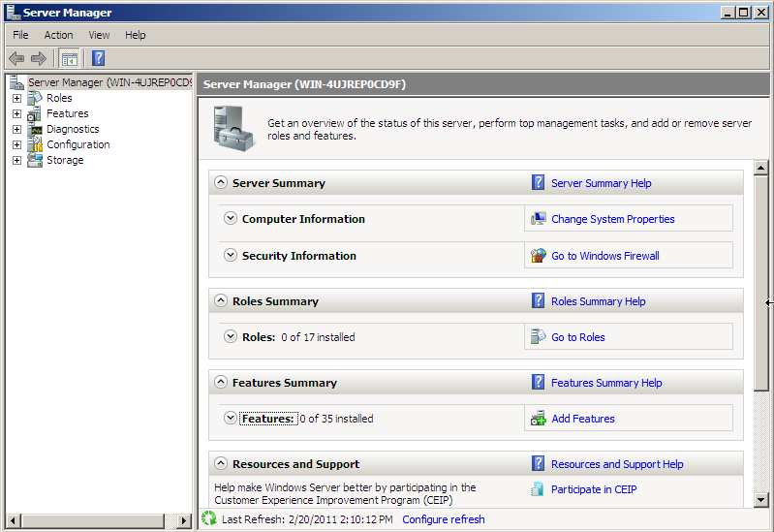Collapse the Resources and Support section
Viewport: 774px width, 532px height.
(221, 463)
